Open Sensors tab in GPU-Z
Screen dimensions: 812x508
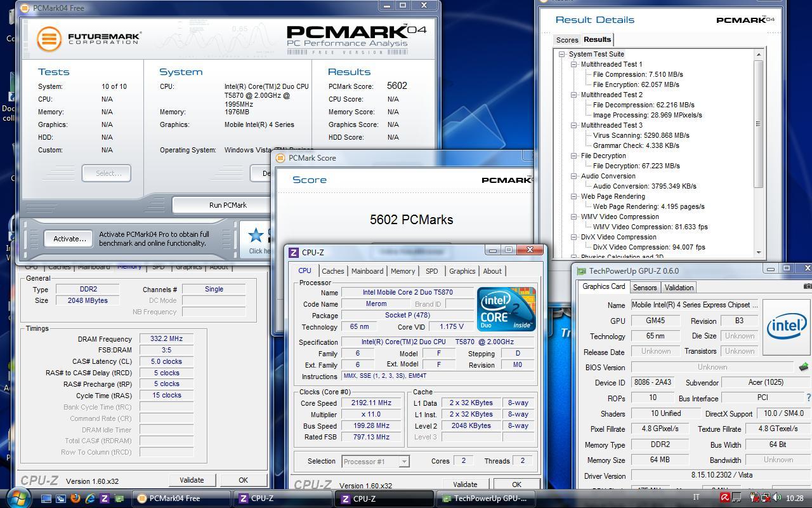pyautogui.click(x=645, y=288)
